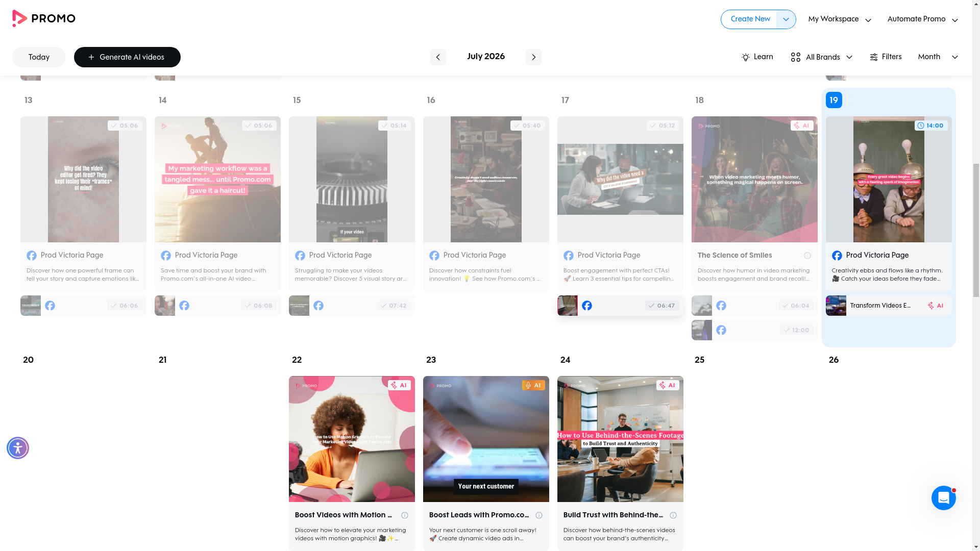Open the My Workspace menu
The width and height of the screenshot is (980, 551).
[840, 19]
